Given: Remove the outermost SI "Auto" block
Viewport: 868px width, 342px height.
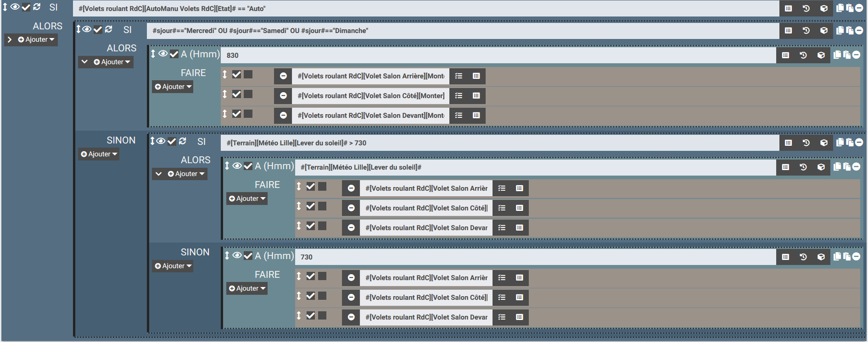Looking at the screenshot, I should 859,8.
